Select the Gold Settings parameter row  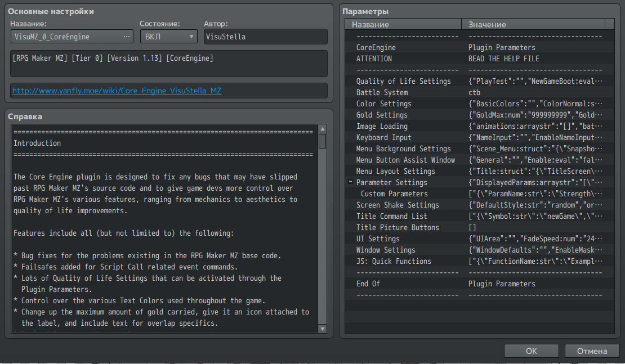click(480, 115)
